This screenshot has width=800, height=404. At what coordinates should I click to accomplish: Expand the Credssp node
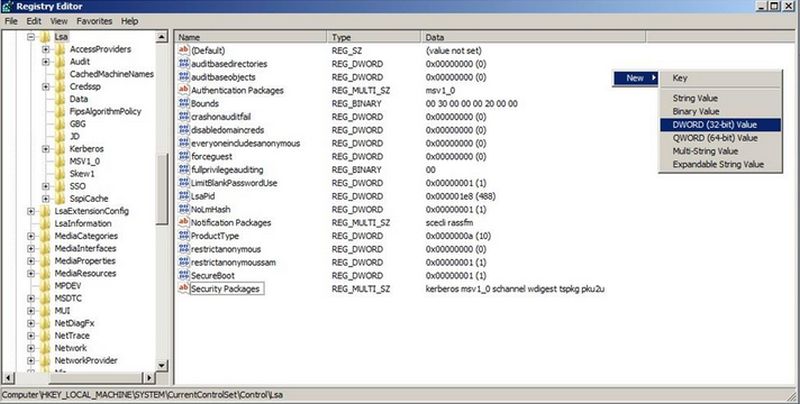click(x=46, y=87)
